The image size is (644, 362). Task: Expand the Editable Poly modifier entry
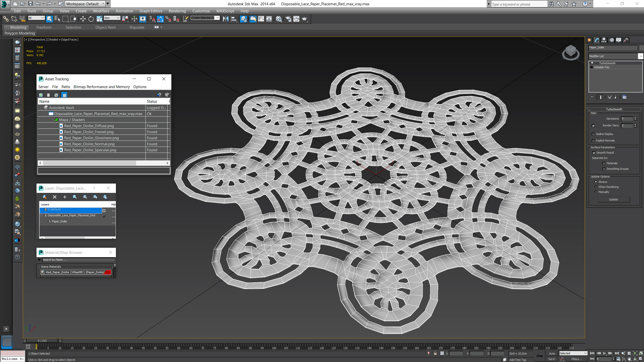click(x=592, y=67)
